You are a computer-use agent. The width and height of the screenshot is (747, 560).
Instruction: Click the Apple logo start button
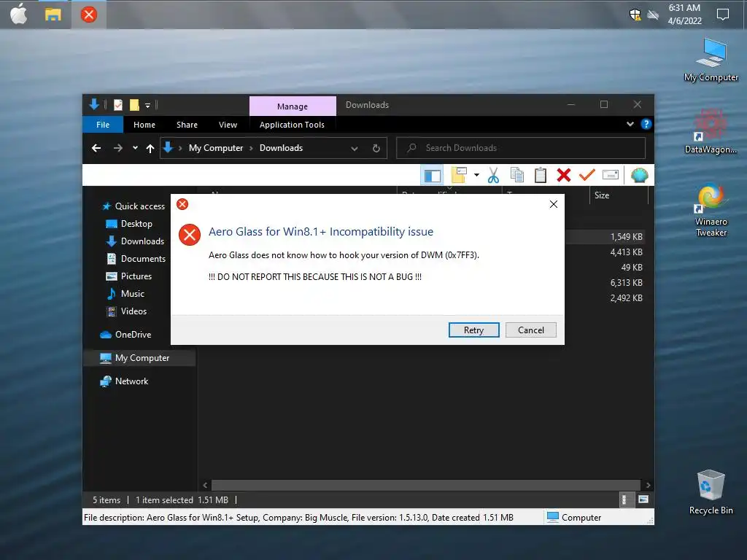(18, 14)
